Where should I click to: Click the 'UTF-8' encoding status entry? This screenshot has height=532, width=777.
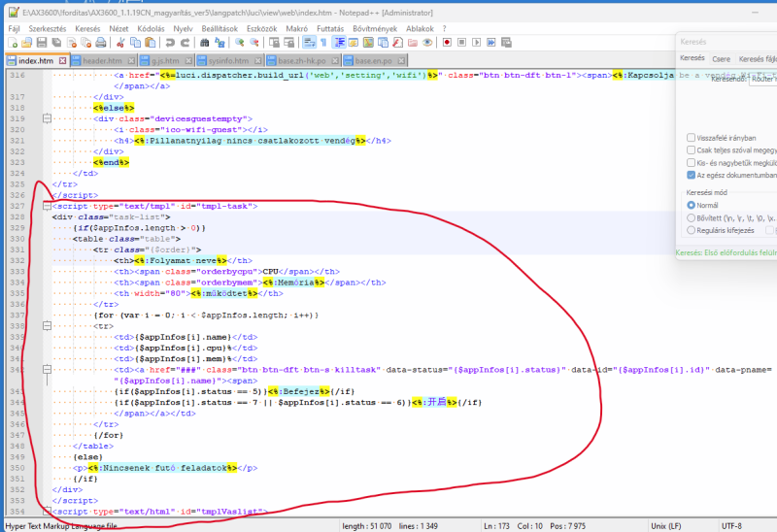731,526
